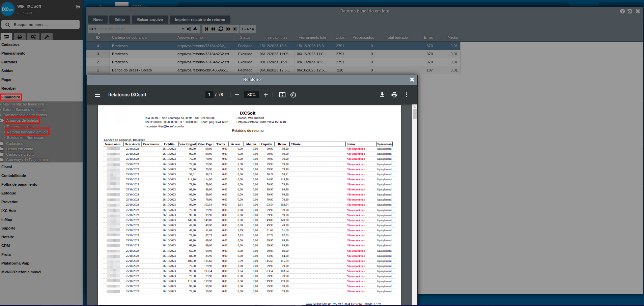Click the Baixar arquivo button
Viewport: 644px width, 306px height.
[150, 20]
